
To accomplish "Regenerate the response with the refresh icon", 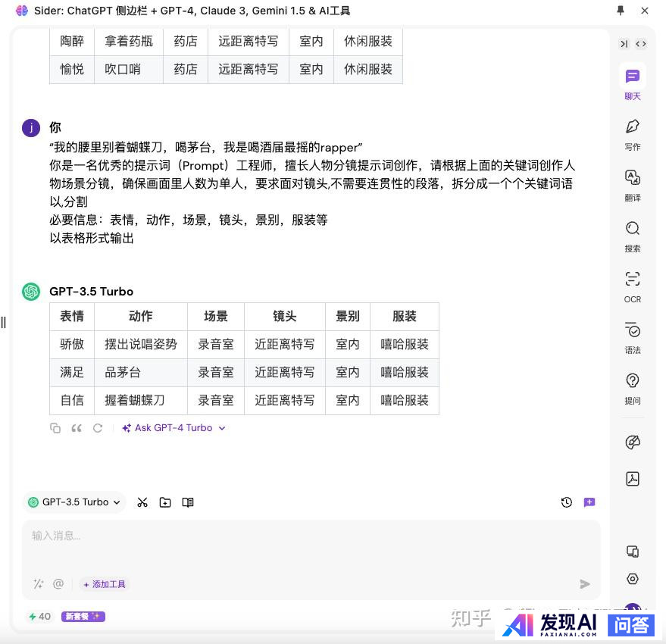I will 98,428.
